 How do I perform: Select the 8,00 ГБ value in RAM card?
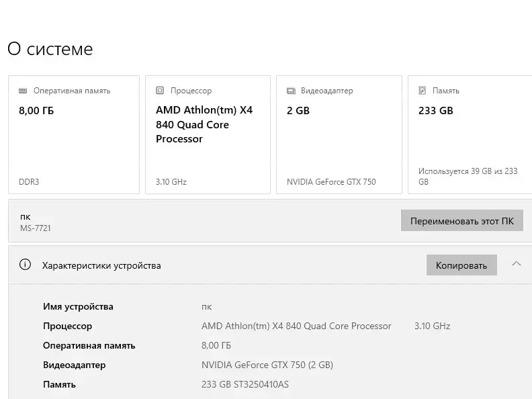36,111
